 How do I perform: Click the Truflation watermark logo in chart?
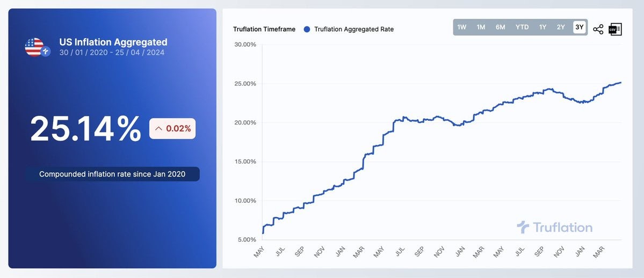click(554, 227)
